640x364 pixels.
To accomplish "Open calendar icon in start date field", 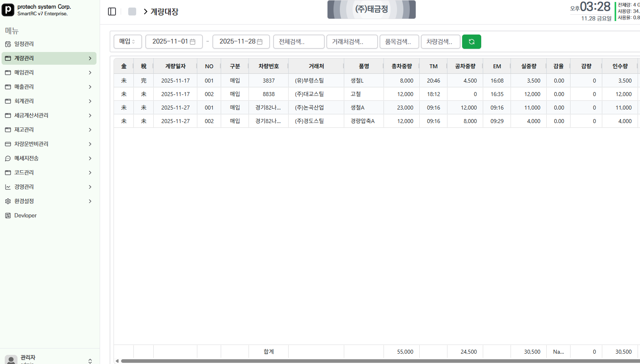I will tap(193, 42).
